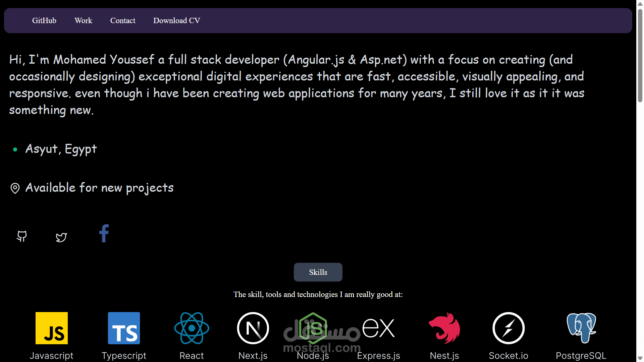Viewport: 644px width, 362px height.
Task: Click the location pin icon
Action: pyautogui.click(x=15, y=188)
